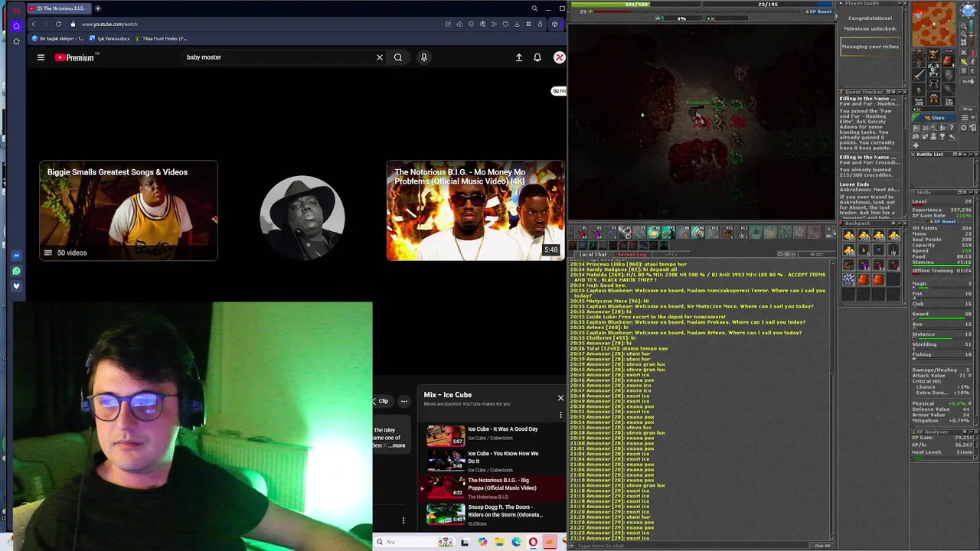Switch to NPCs chat tab

(x=671, y=254)
